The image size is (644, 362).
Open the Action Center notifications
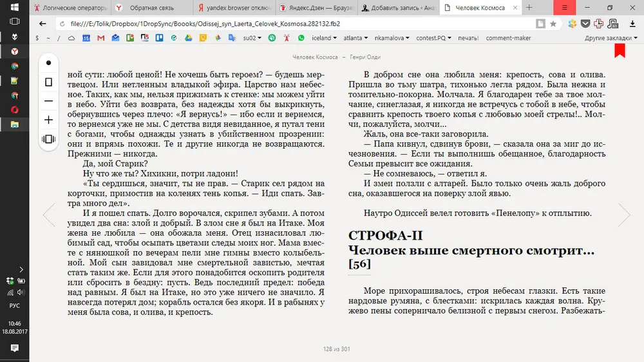tap(14, 348)
